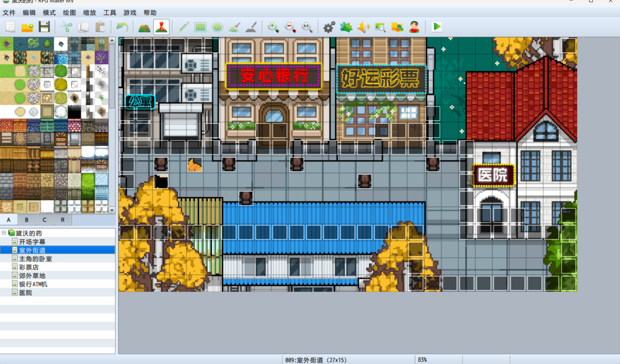Select the Shadow Pen tool
Image resolution: width=620 pixels, height=364 pixels.
tap(251, 27)
